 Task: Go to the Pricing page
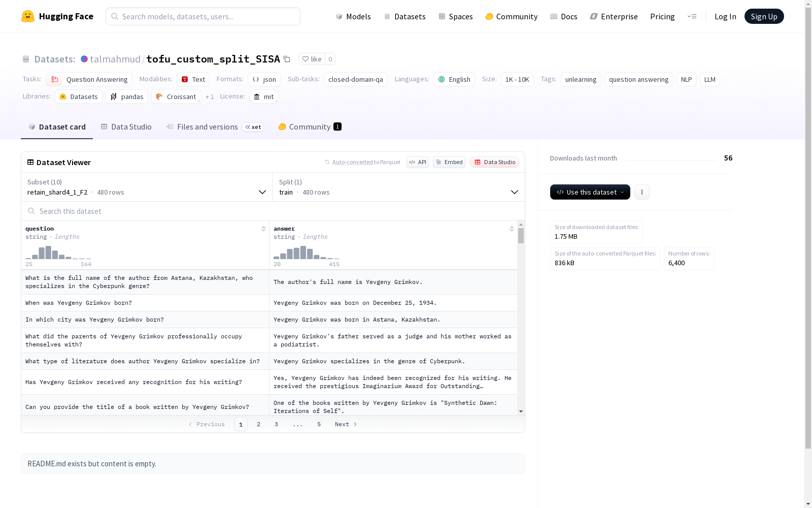662,16
